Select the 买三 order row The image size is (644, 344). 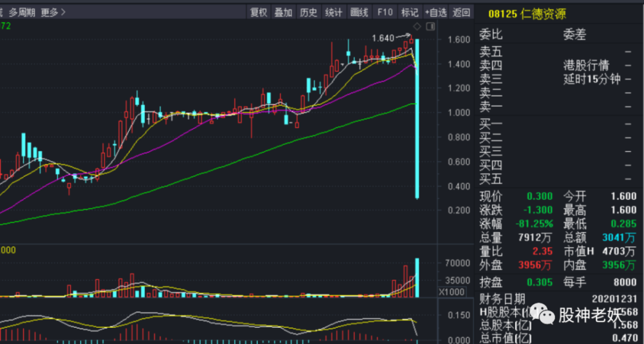(x=556, y=151)
